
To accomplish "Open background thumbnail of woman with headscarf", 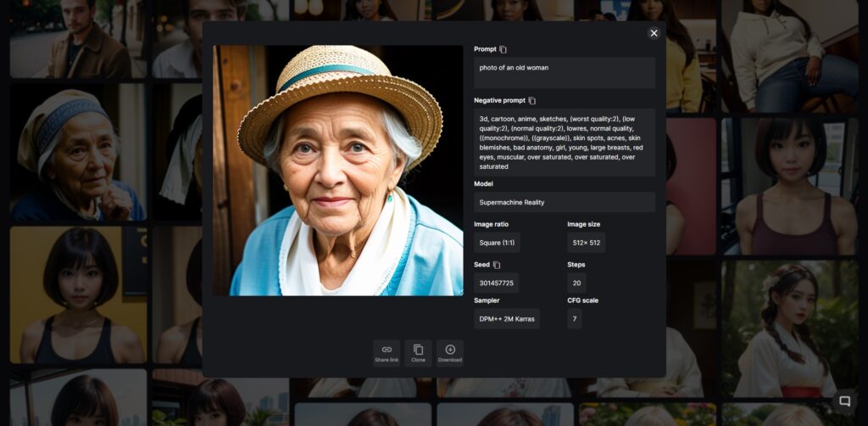I will 78,153.
